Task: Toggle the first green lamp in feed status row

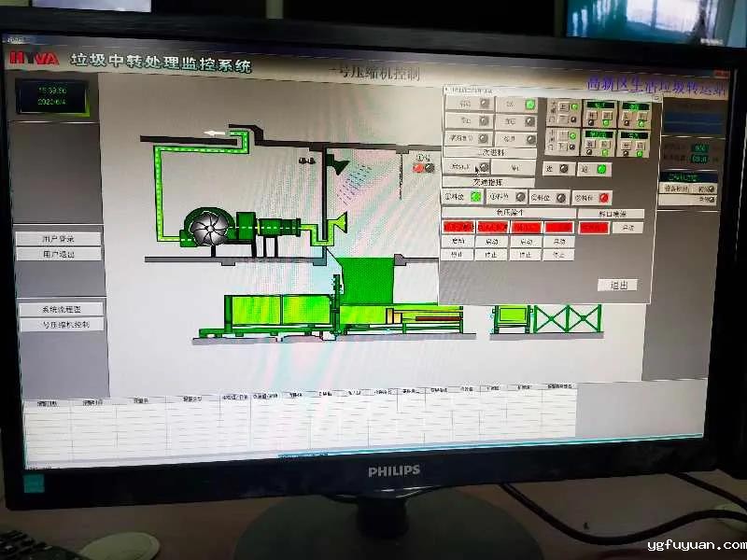Action: point(475,197)
